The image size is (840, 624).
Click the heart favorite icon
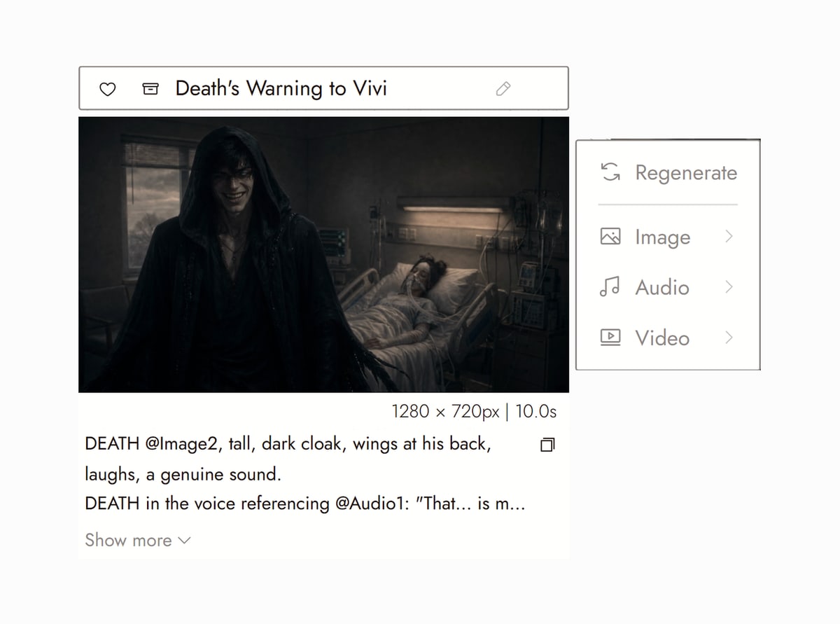point(107,89)
